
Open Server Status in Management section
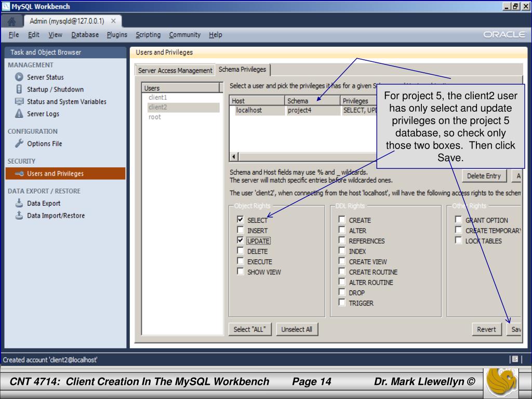coord(46,77)
